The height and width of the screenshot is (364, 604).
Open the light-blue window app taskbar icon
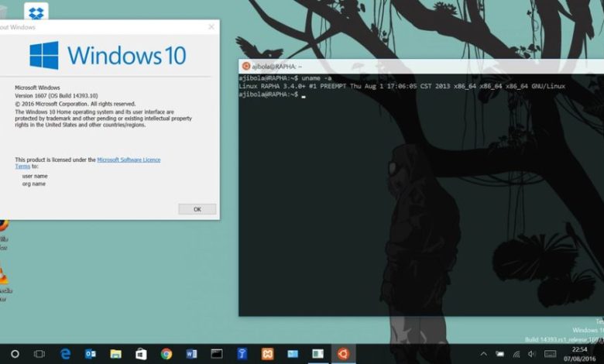(293, 354)
